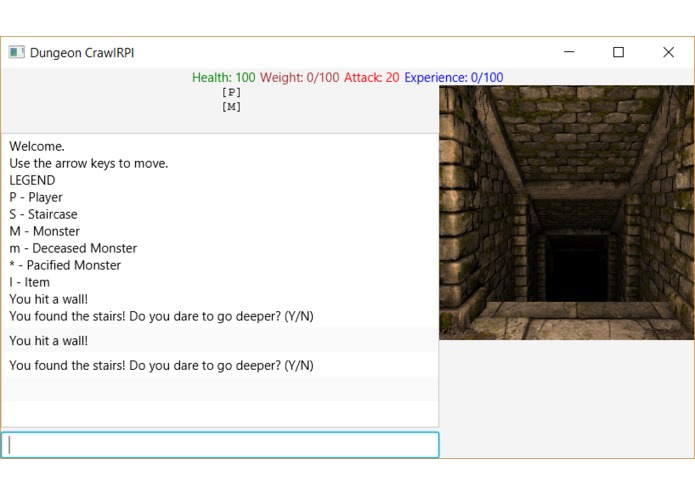695x494 pixels.
Task: Click the 'S - Staircase' legend line
Action: click(x=43, y=214)
